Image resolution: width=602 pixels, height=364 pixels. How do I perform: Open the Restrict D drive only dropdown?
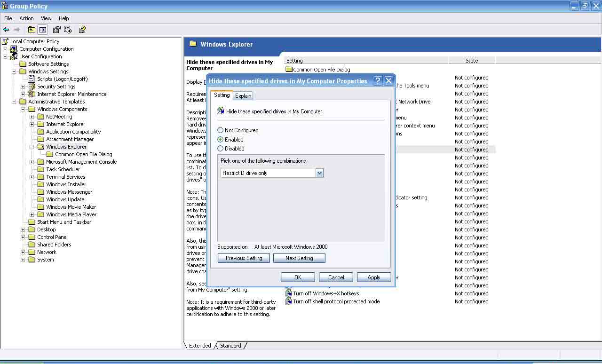click(x=319, y=173)
